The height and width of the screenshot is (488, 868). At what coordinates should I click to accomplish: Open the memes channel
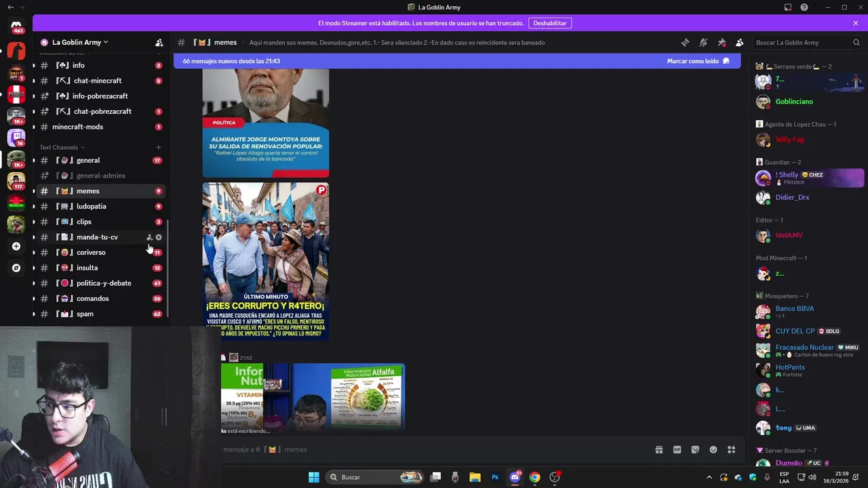tap(100, 191)
